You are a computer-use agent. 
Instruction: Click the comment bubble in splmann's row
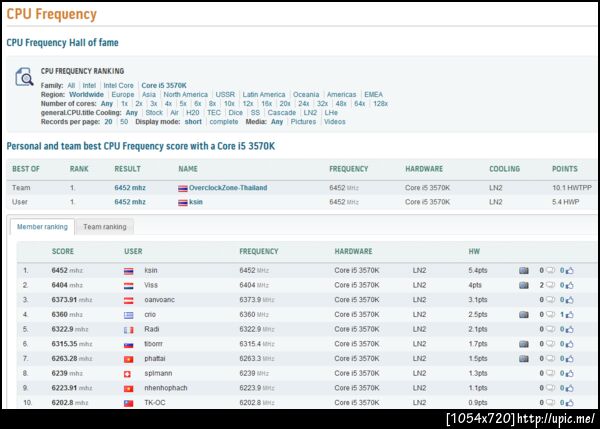coord(550,373)
